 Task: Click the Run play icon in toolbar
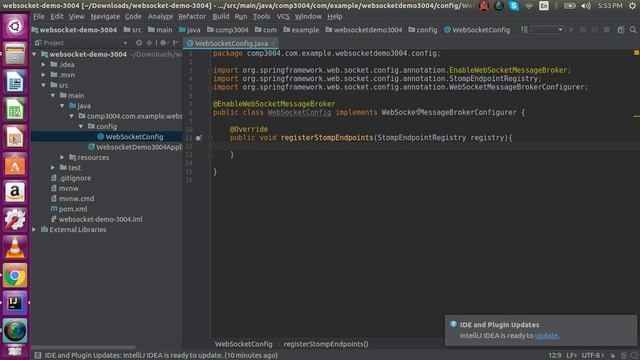[x=571, y=30]
